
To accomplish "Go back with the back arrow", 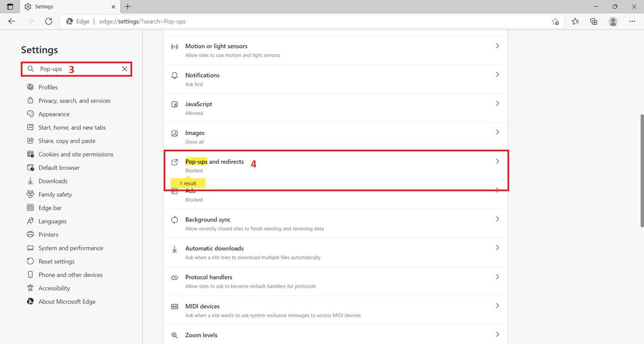I will click(x=12, y=22).
